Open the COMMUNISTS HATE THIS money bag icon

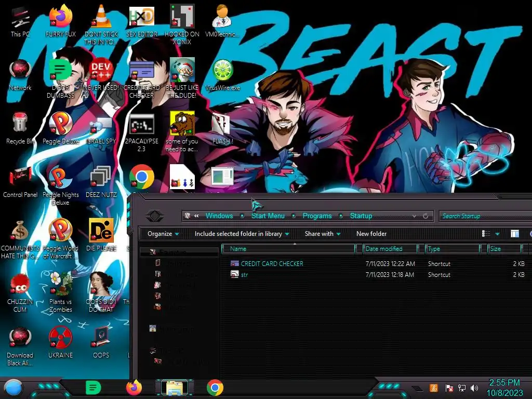[20, 240]
